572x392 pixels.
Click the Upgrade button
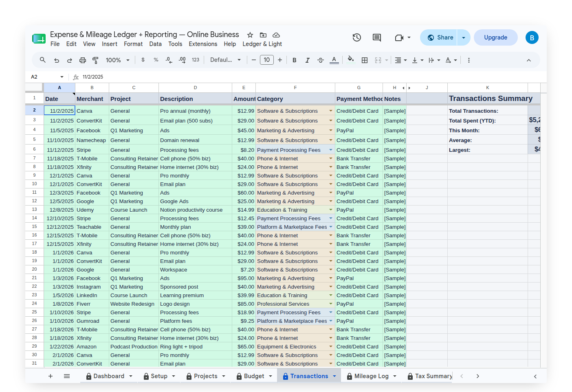[496, 37]
